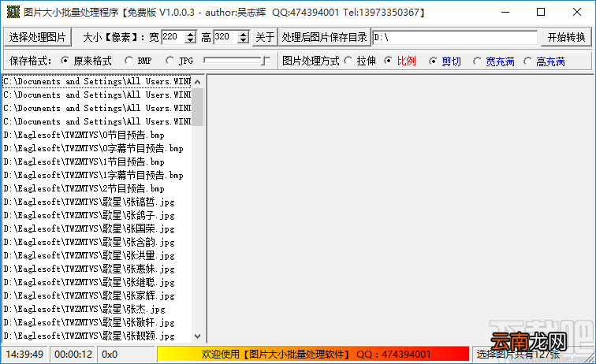Click the save directory path field D:\
This screenshot has height=364, width=596.
pos(455,37)
